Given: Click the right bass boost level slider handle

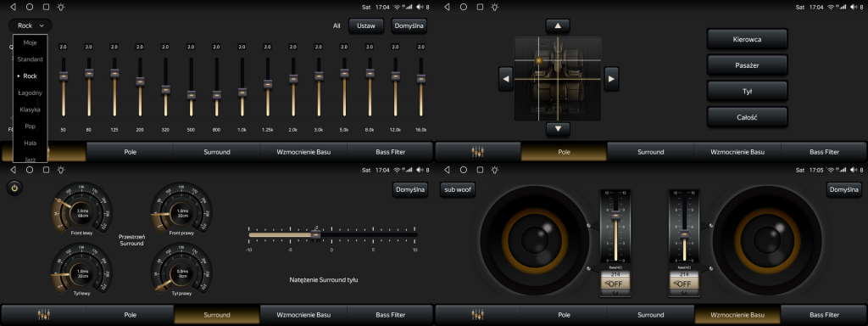Looking at the screenshot, I should tap(684, 234).
